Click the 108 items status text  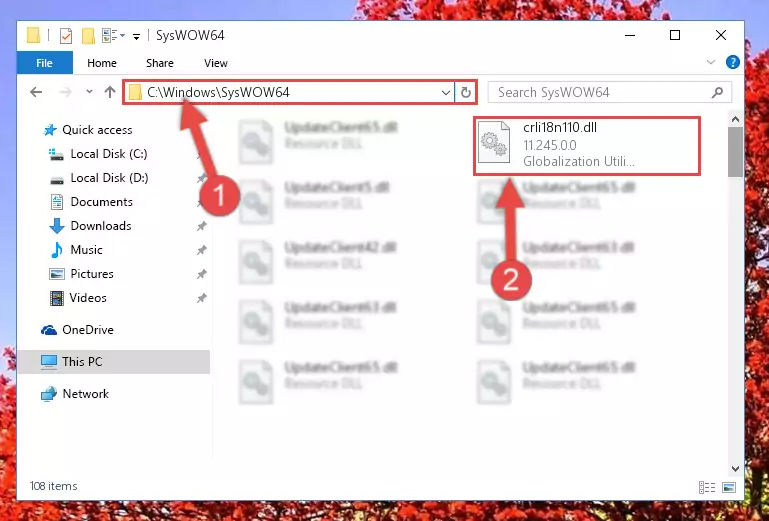point(53,486)
